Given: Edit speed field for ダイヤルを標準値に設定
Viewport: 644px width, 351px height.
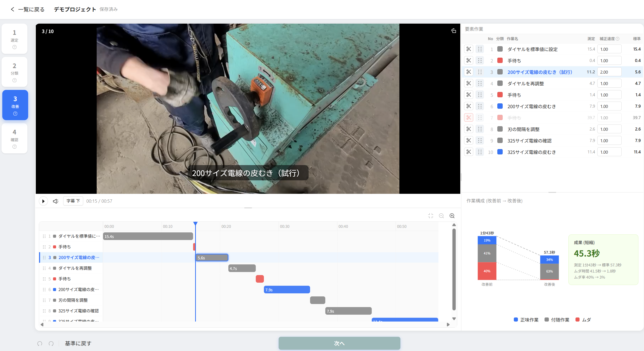Looking at the screenshot, I should (609, 49).
